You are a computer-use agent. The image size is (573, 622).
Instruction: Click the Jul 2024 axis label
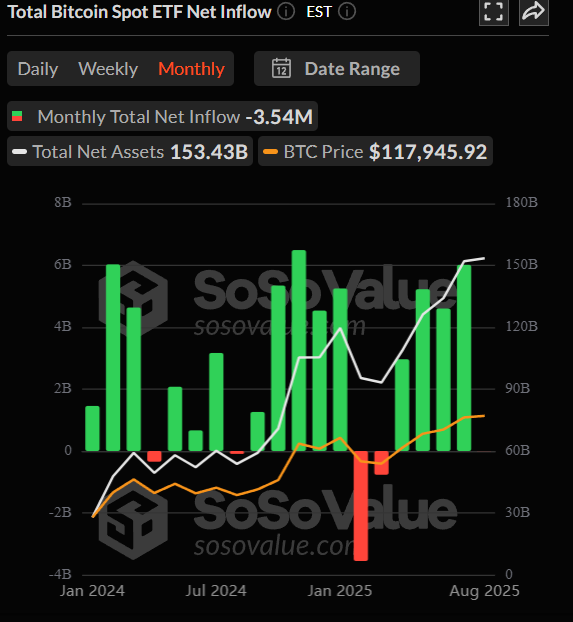(216, 591)
